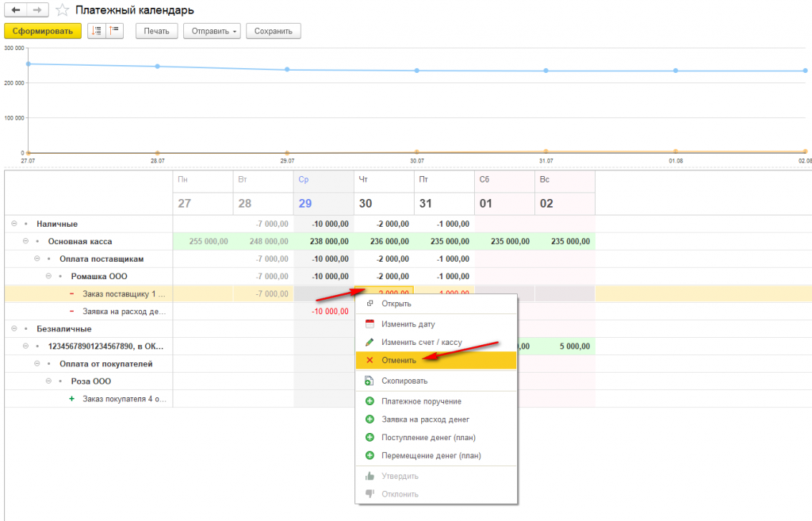812x521 pixels.
Task: Click the -10 000,00 cell for Заявка на расход
Action: (331, 312)
